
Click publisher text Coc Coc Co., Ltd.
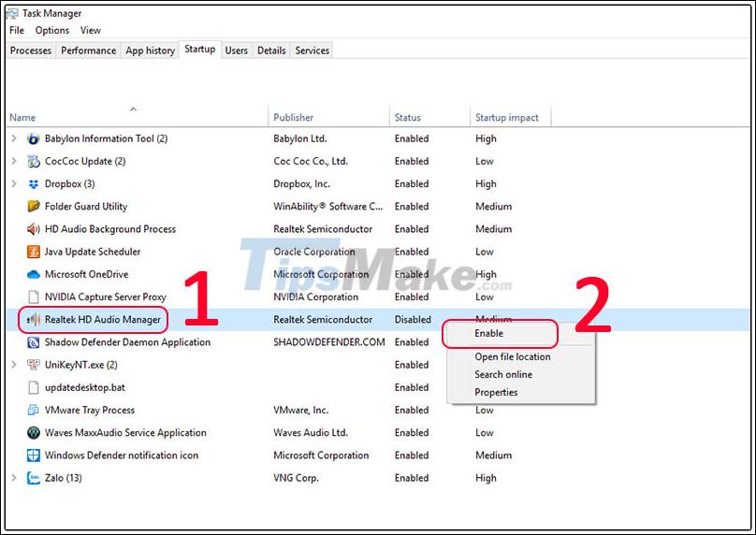pyautogui.click(x=311, y=162)
